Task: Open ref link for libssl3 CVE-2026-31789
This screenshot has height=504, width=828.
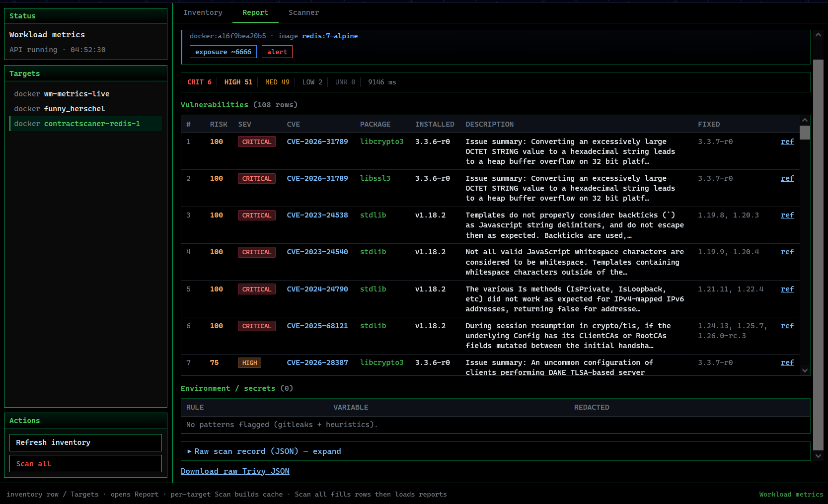Action: pos(787,178)
